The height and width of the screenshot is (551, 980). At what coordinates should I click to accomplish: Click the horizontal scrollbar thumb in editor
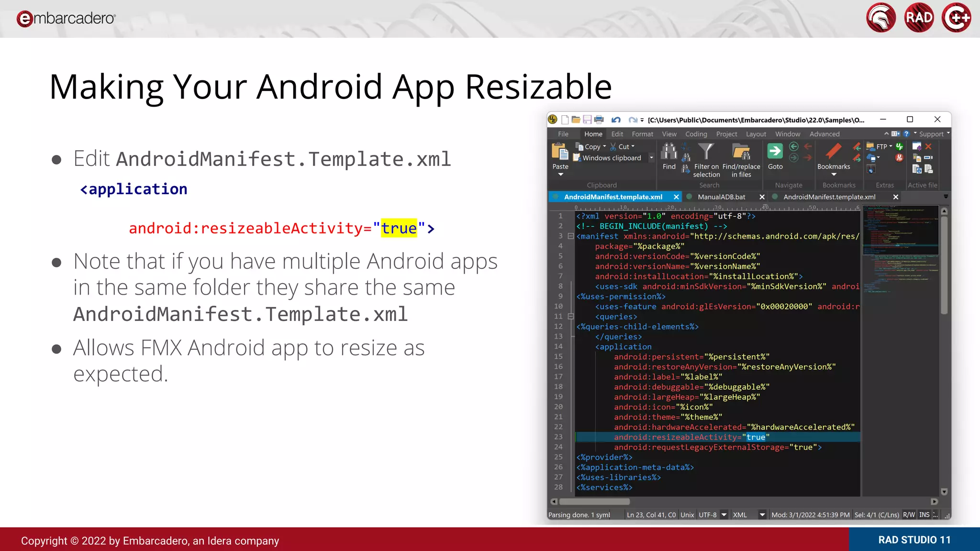(594, 502)
